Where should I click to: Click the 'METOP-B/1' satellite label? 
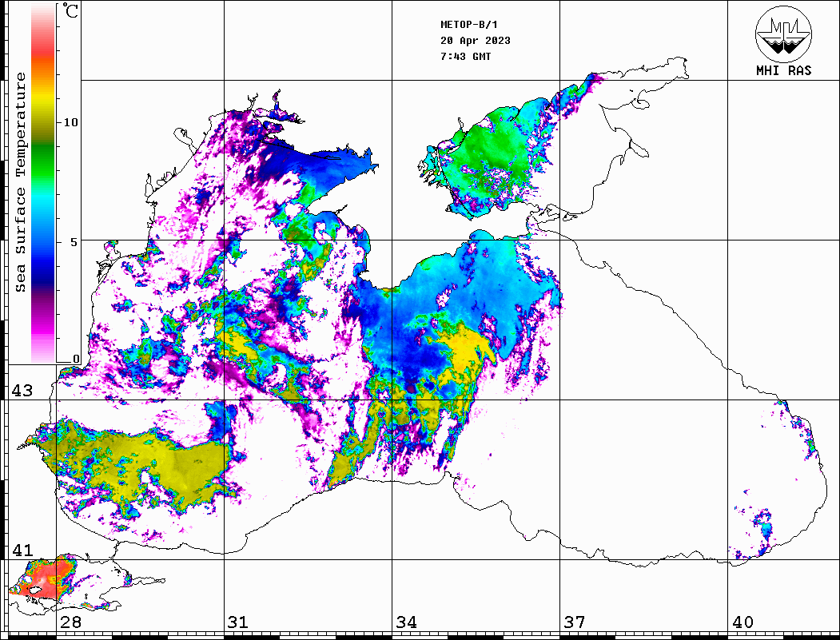tap(469, 25)
